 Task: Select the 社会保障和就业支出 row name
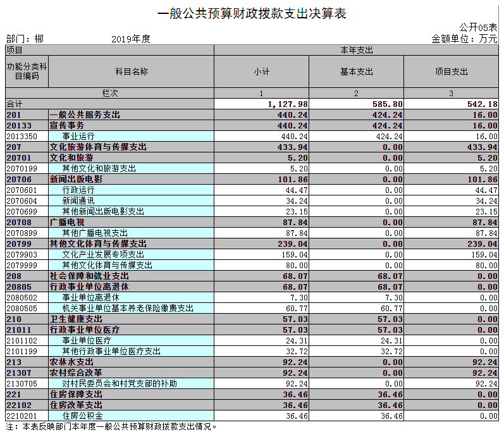tap(89, 276)
